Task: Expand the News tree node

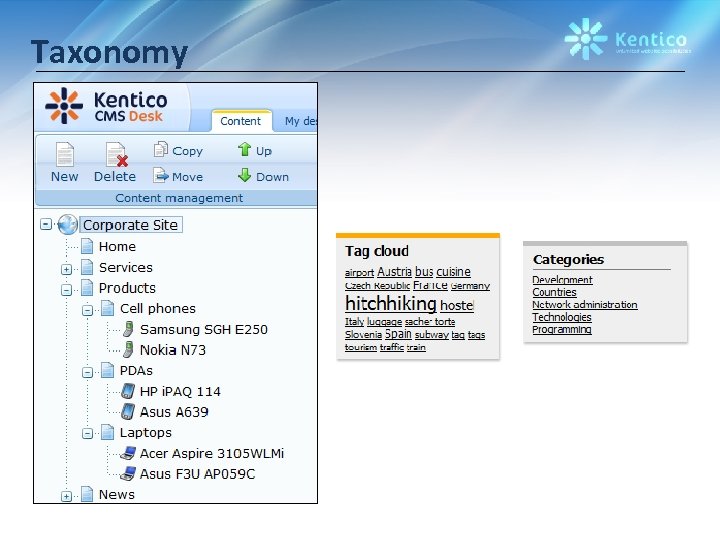Action: (x=67, y=496)
